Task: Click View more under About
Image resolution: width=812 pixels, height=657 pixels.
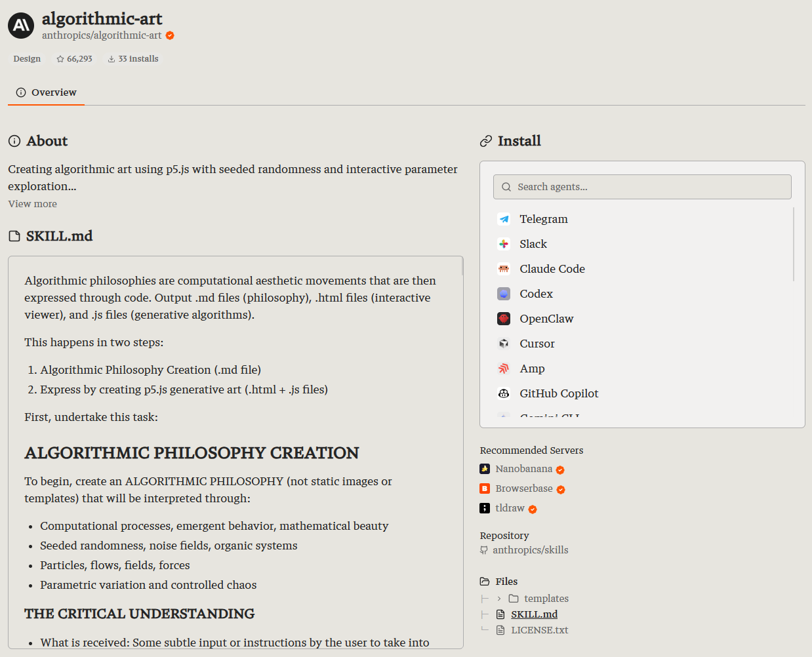Action: click(33, 204)
